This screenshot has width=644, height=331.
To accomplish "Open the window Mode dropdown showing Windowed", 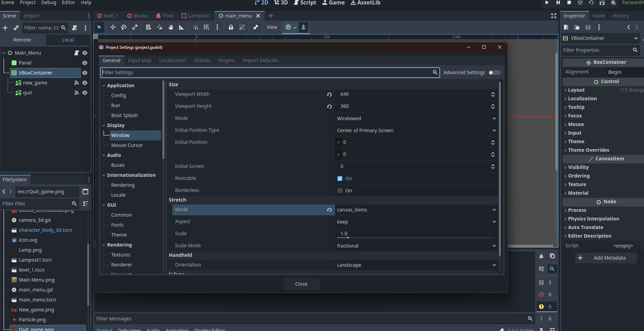I will pyautogui.click(x=416, y=118).
